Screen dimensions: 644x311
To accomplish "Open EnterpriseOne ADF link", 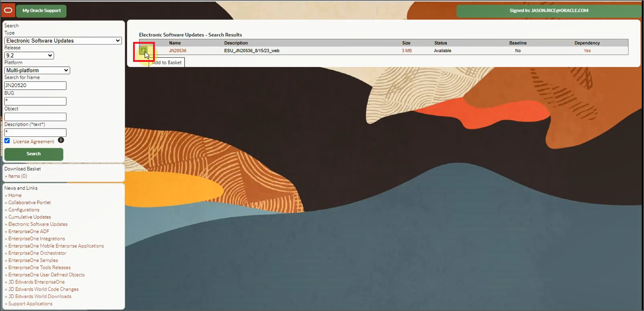I will click(x=29, y=231).
